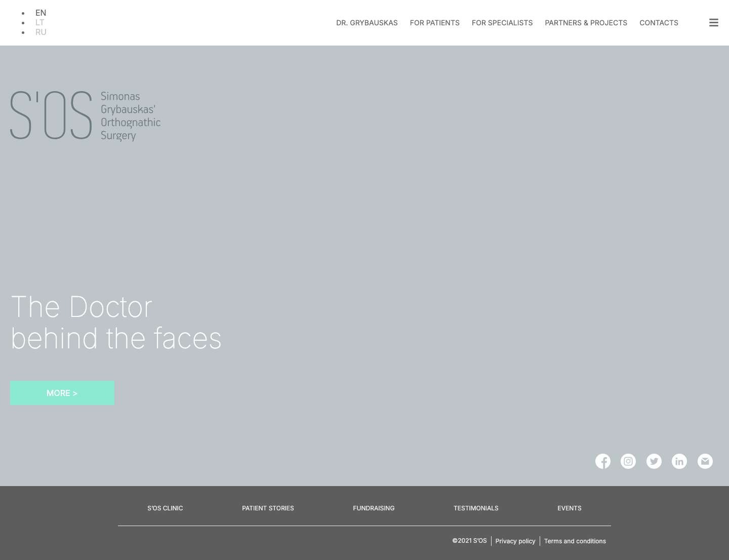Open the Facebook social icon
Viewport: 729px width, 560px height.
[x=603, y=461]
